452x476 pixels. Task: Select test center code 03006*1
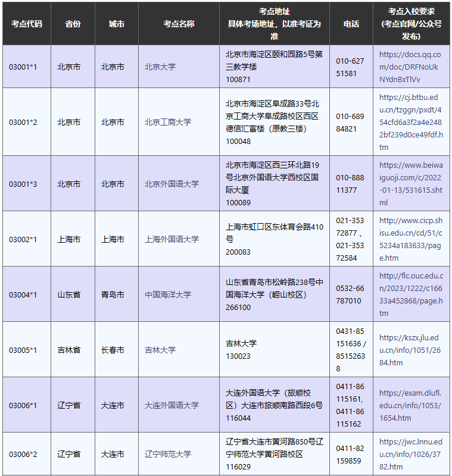tap(23, 405)
